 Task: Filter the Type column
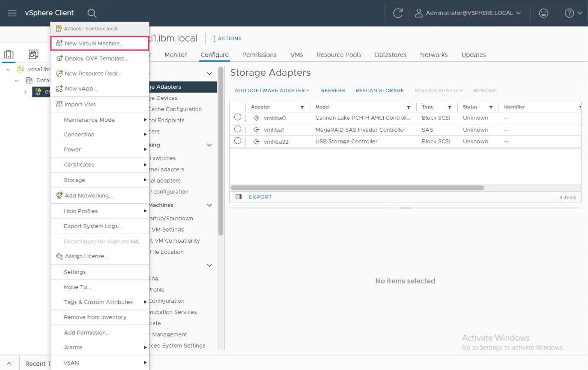tap(450, 107)
